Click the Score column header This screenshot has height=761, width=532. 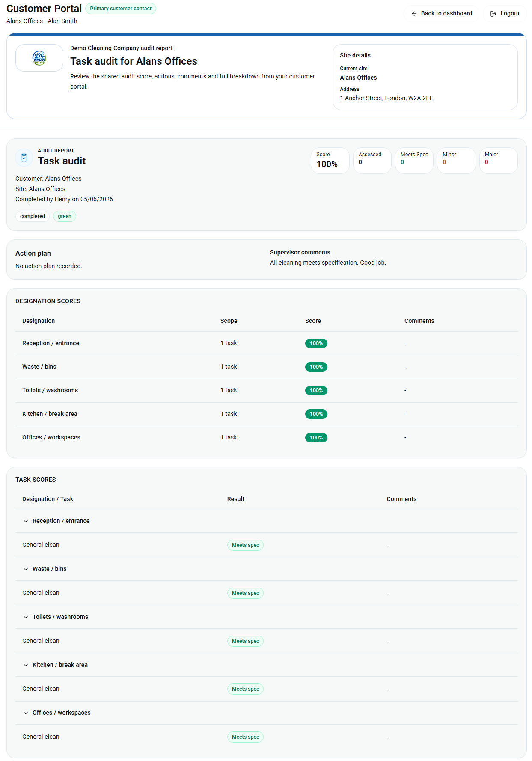[x=313, y=321]
